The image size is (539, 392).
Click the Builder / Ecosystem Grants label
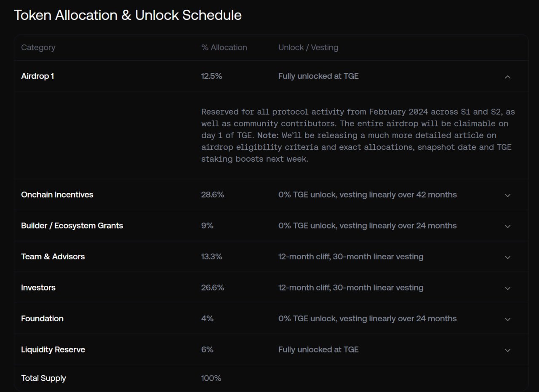pos(72,226)
